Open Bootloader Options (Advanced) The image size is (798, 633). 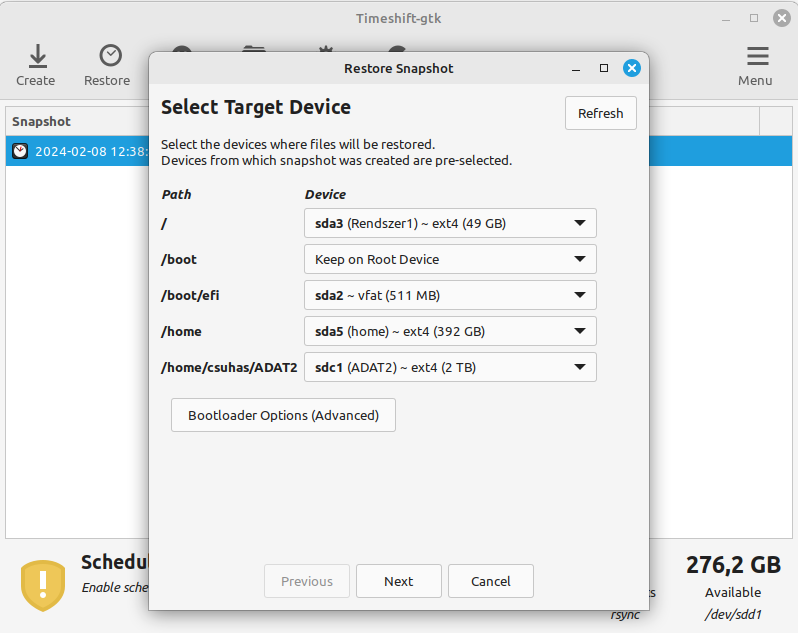pos(283,415)
